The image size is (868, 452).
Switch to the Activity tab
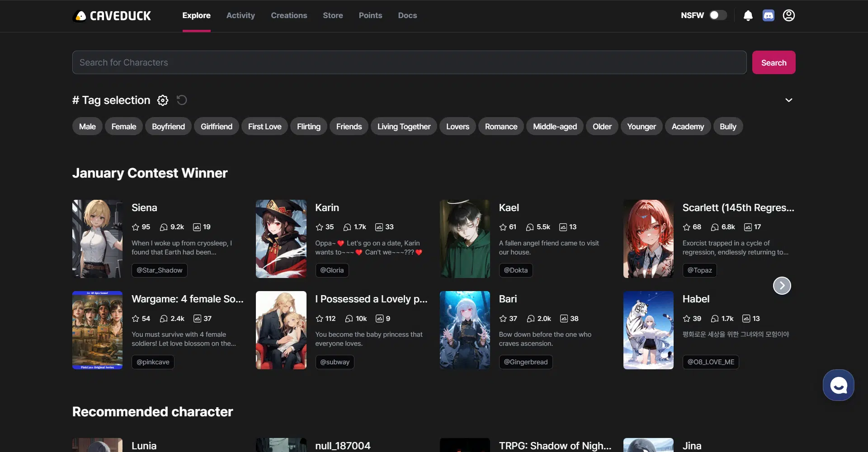tap(241, 15)
